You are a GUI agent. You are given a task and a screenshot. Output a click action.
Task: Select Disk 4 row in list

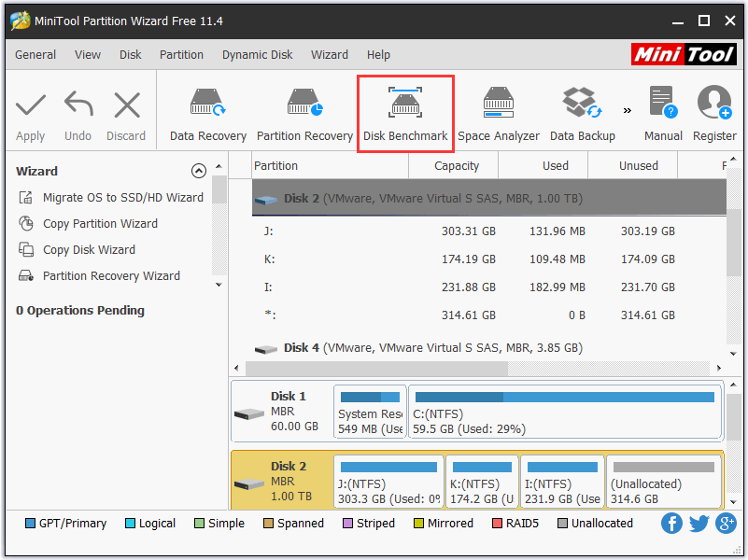click(x=489, y=348)
